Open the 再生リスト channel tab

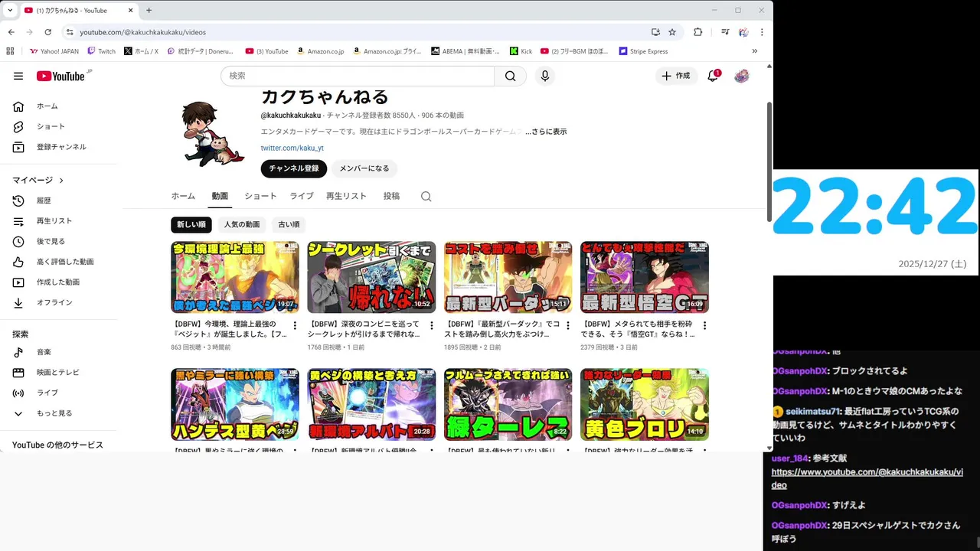click(x=346, y=196)
